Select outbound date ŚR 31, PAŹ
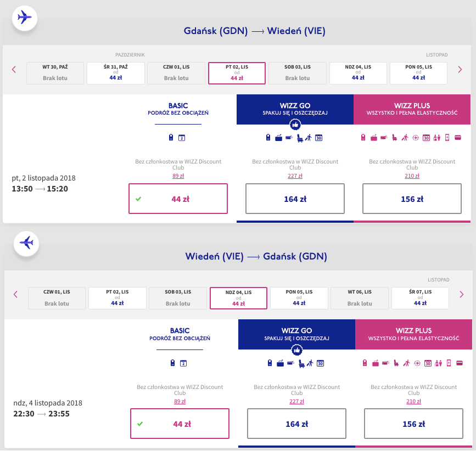The image size is (476, 451). [x=116, y=73]
